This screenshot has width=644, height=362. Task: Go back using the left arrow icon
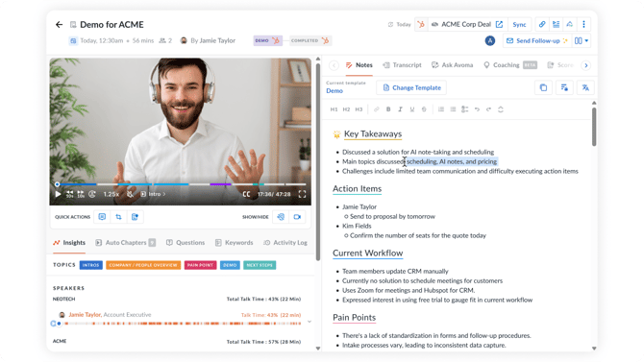click(x=60, y=25)
